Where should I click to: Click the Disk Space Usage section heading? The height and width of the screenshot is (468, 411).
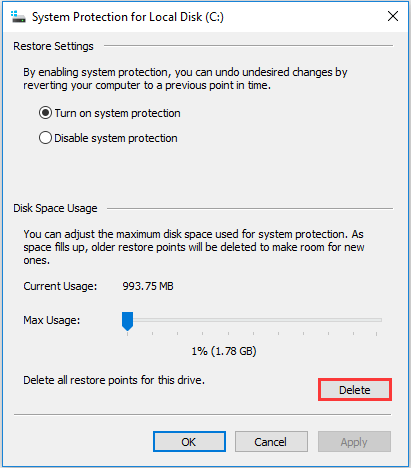(x=55, y=208)
